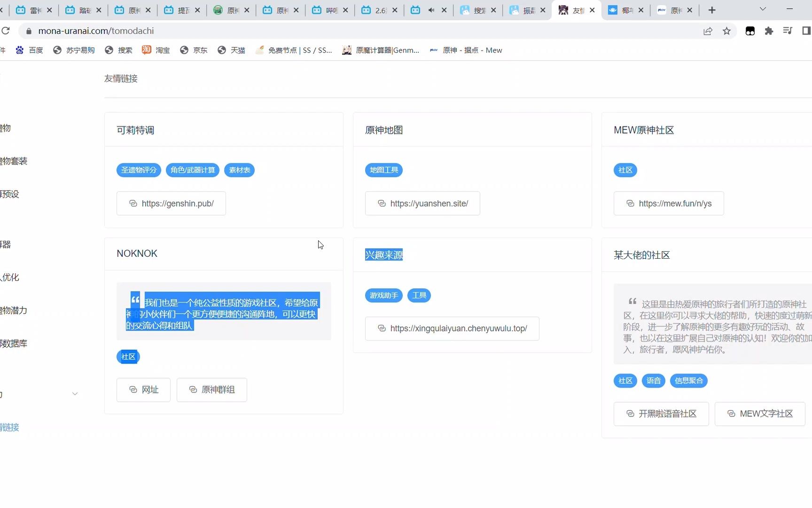The height and width of the screenshot is (508, 812).
Task: Open the media control playlist icon
Action: coord(788,31)
